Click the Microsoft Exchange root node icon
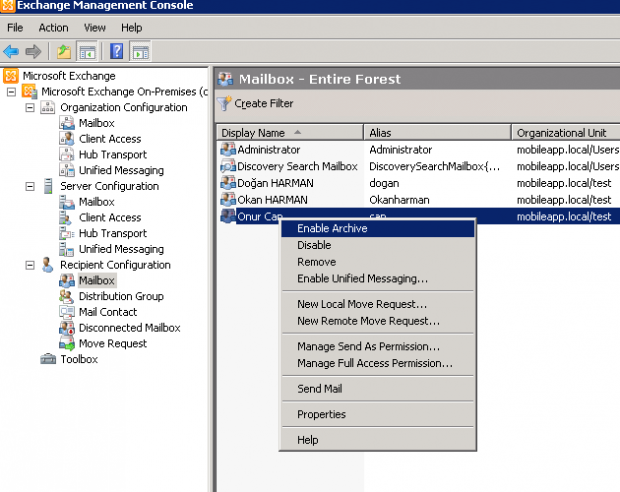This screenshot has height=492, width=620. pyautogui.click(x=11, y=76)
